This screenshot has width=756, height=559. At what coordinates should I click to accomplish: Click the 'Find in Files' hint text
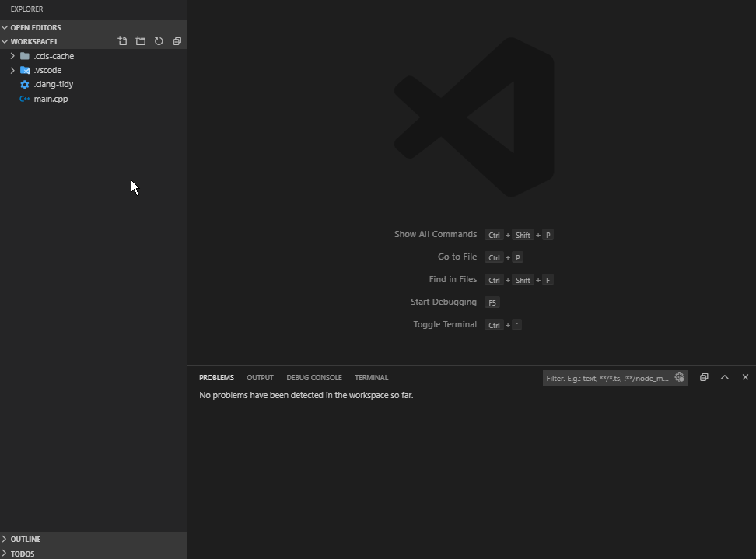(x=453, y=280)
